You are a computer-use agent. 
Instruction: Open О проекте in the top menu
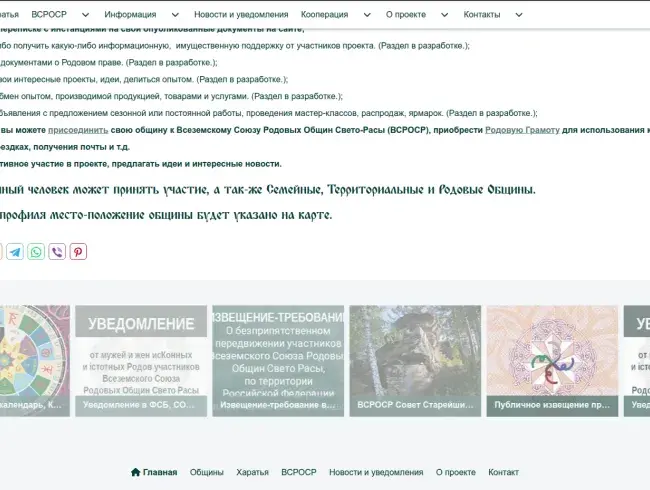[406, 15]
